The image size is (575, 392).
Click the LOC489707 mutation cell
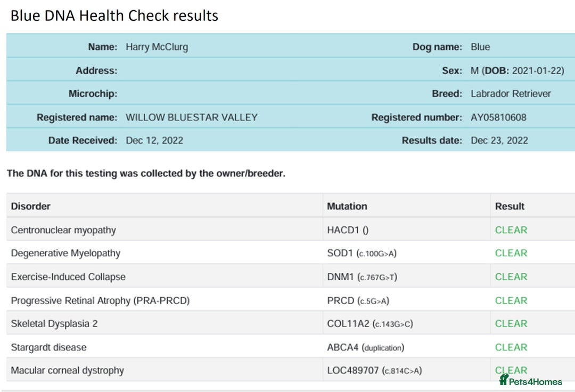pyautogui.click(x=374, y=370)
